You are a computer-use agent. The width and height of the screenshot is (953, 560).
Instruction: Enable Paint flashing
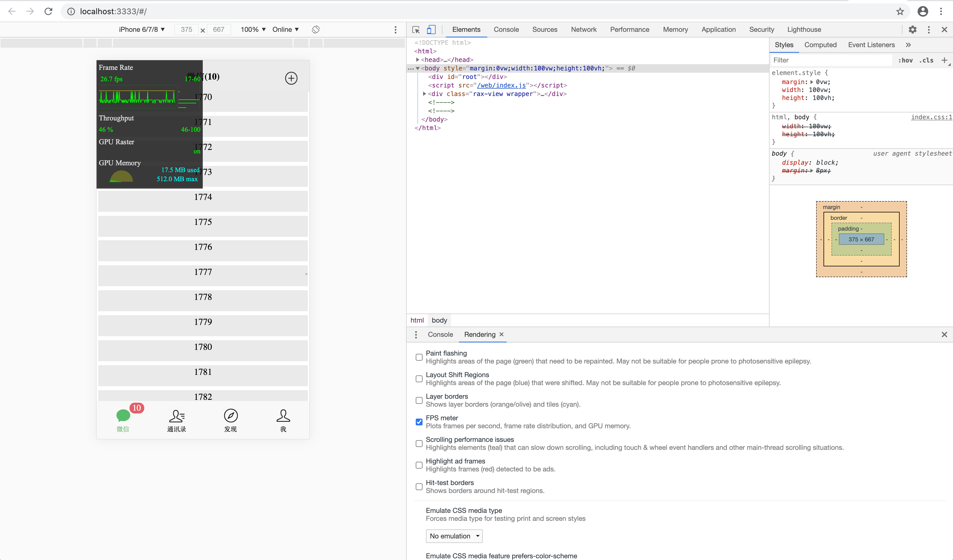coord(419,357)
